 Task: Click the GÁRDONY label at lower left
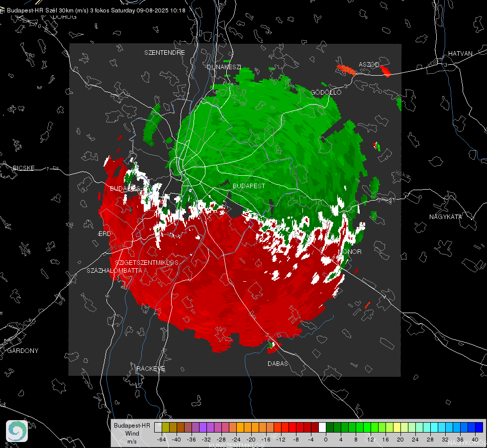point(23,351)
